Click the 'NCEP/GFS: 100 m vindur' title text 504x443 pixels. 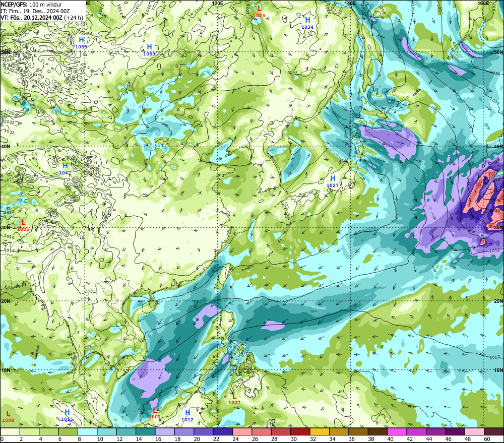(x=31, y=5)
